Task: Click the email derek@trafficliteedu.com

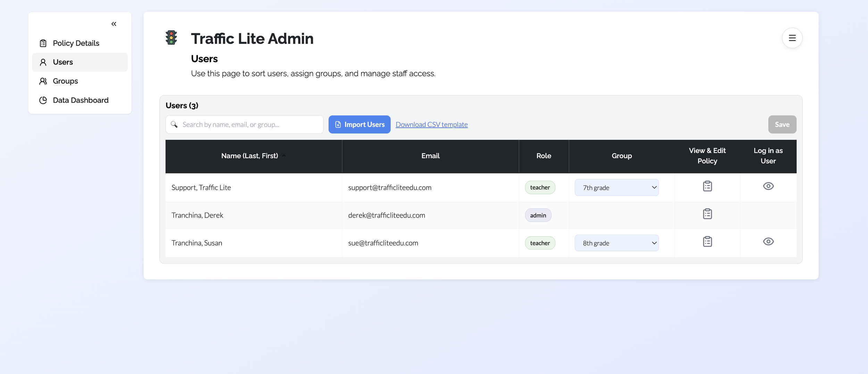Action: [x=386, y=215]
